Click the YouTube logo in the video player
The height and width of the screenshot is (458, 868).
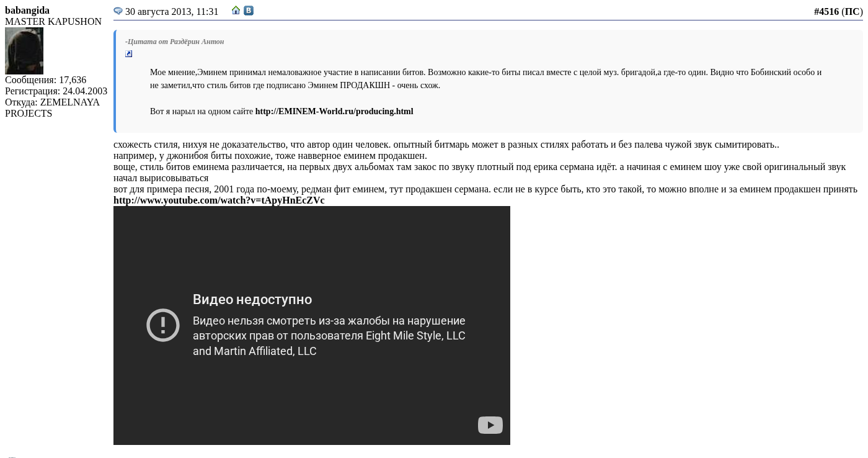(x=490, y=425)
